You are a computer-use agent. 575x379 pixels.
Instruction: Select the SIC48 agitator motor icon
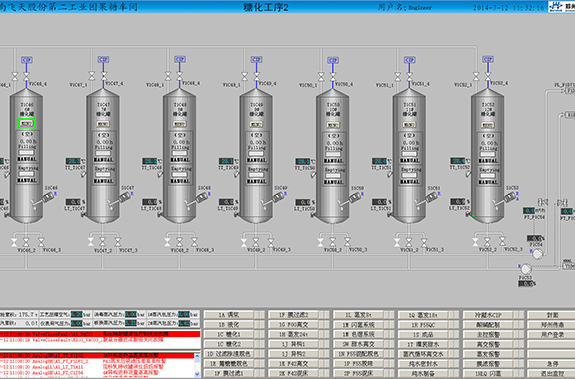pos(201,198)
